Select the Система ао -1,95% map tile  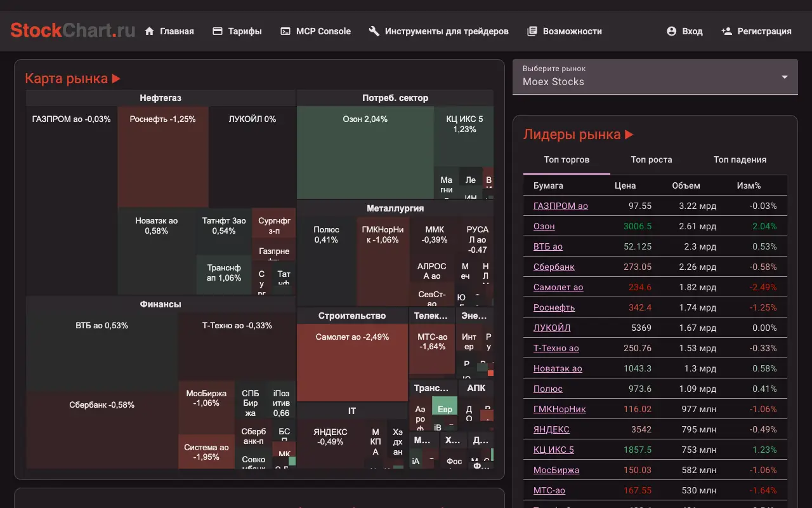(x=206, y=451)
